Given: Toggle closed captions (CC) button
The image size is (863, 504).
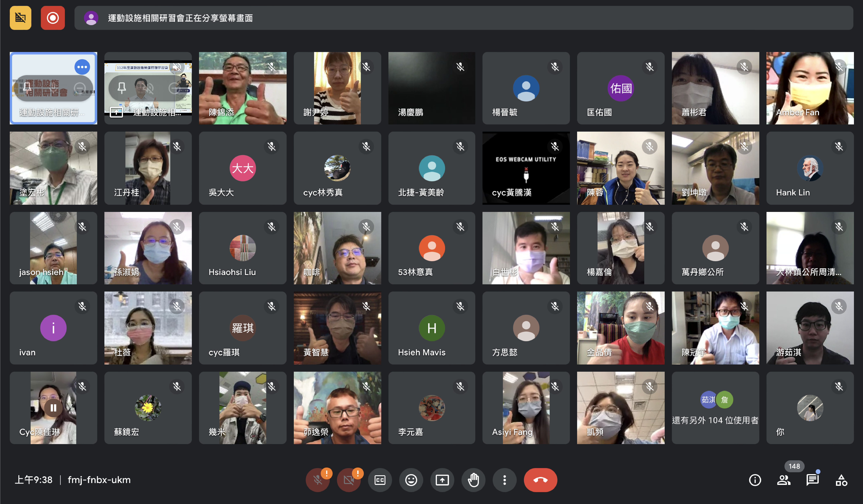Looking at the screenshot, I should tap(380, 480).
